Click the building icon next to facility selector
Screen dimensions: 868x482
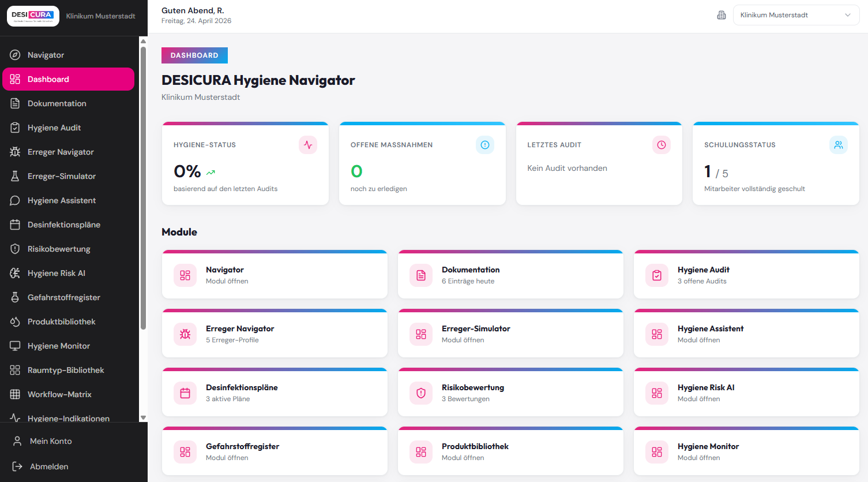[x=721, y=15]
